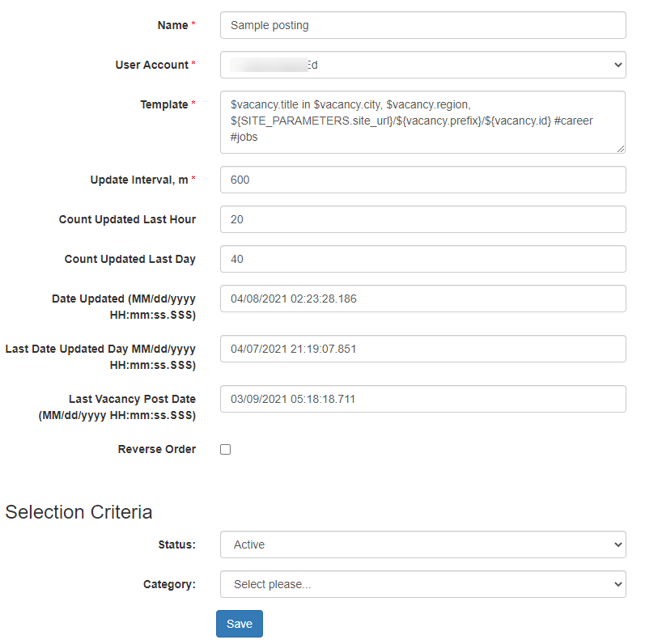Expand the Status dropdown showing Active
The width and height of the screenshot is (658, 644).
point(423,544)
